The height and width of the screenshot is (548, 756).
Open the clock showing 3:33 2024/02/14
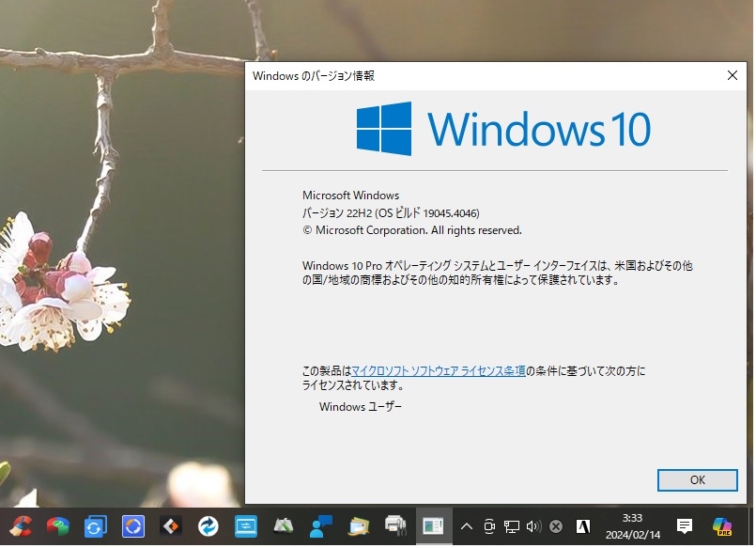634,527
